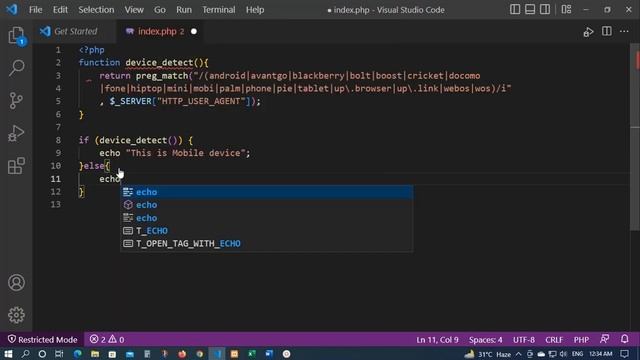Open Microsoft Edge from the taskbar

(x=78, y=354)
